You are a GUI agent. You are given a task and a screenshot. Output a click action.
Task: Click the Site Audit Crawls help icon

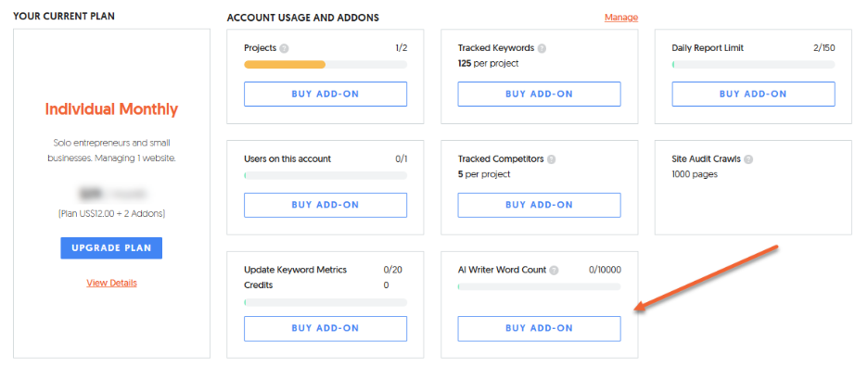(x=748, y=159)
